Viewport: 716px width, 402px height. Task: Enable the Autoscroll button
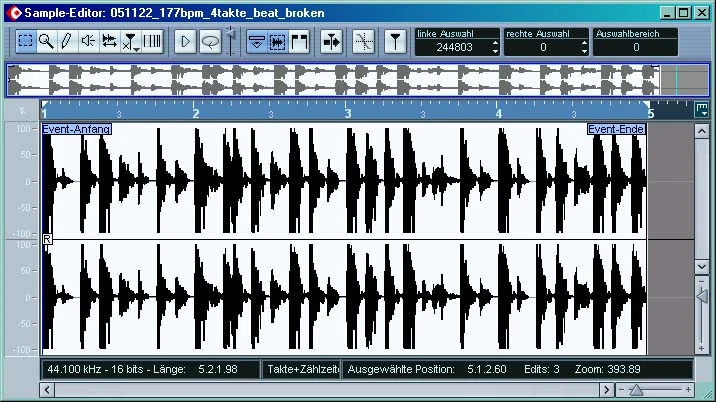tap(331, 41)
